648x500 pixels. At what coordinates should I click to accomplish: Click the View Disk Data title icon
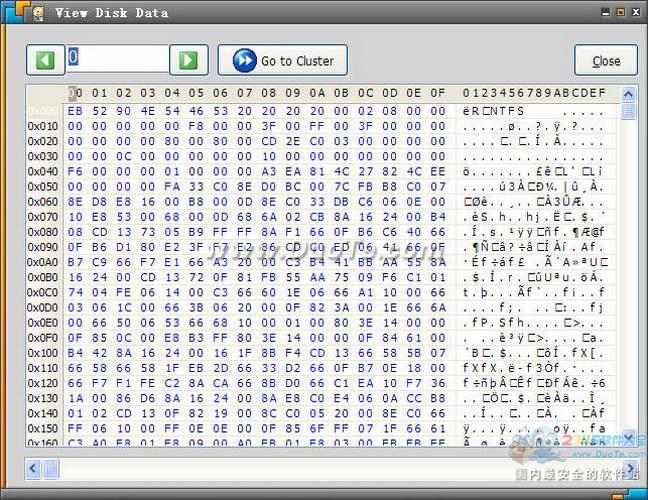38,13
